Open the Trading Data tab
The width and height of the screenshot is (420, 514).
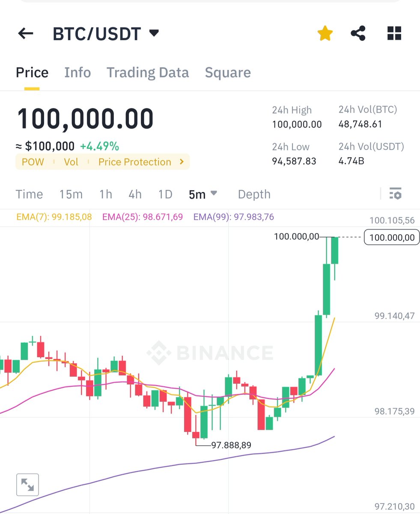(x=148, y=72)
